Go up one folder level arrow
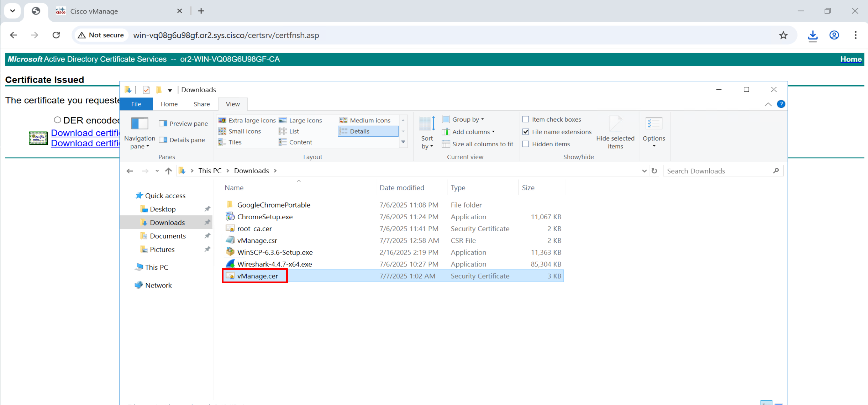868x405 pixels. click(x=168, y=171)
